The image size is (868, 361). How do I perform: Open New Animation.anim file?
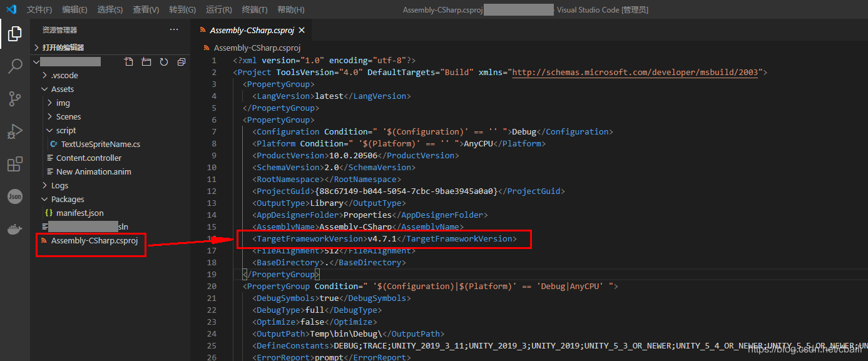pyautogui.click(x=110, y=171)
